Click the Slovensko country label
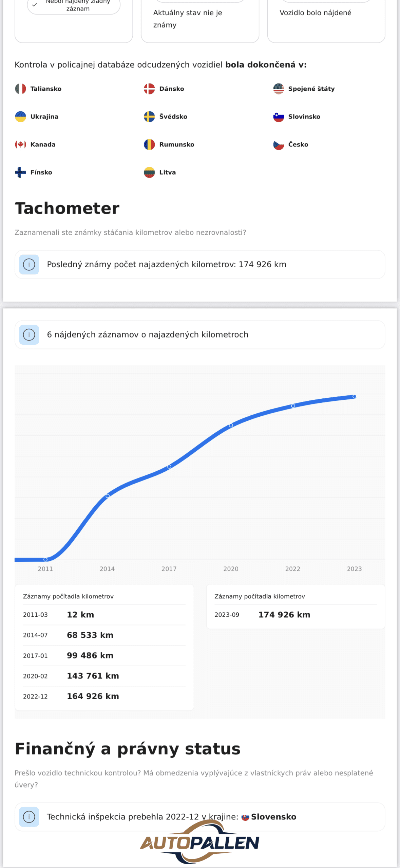Screen dimensions: 400x868 click(273, 817)
